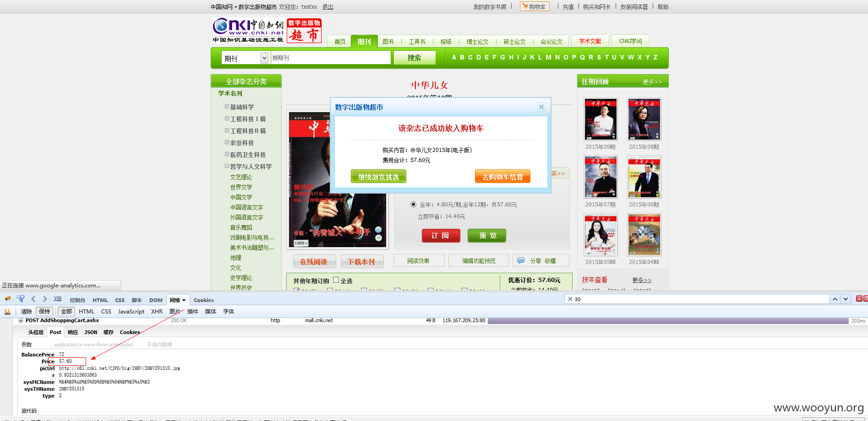
Task: Jump to previous Firebug search match
Action: 835,299
